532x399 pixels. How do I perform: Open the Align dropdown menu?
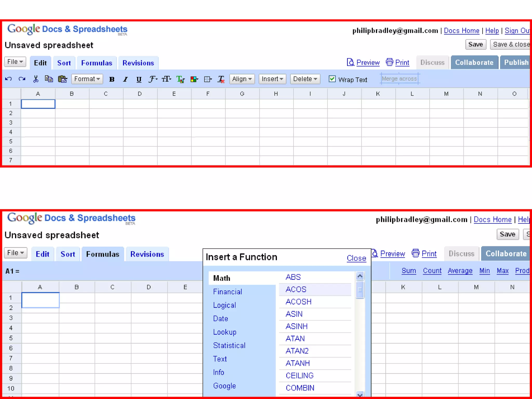pos(242,79)
